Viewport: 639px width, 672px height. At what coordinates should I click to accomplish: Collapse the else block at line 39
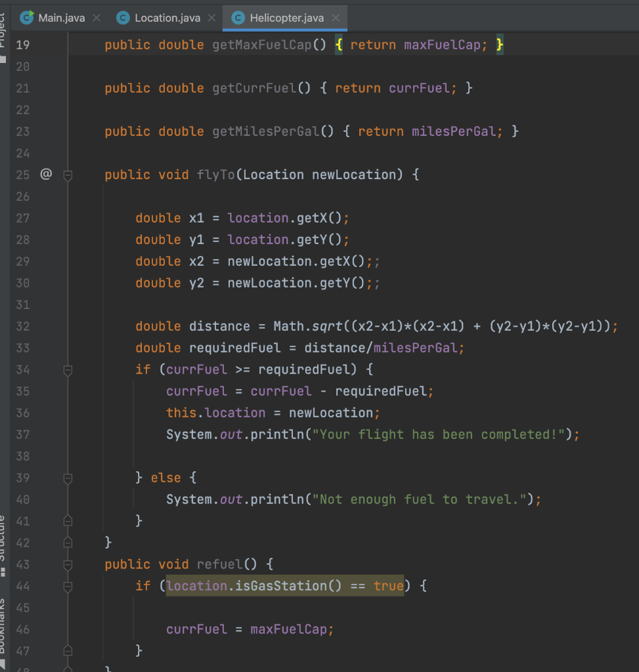[68, 478]
